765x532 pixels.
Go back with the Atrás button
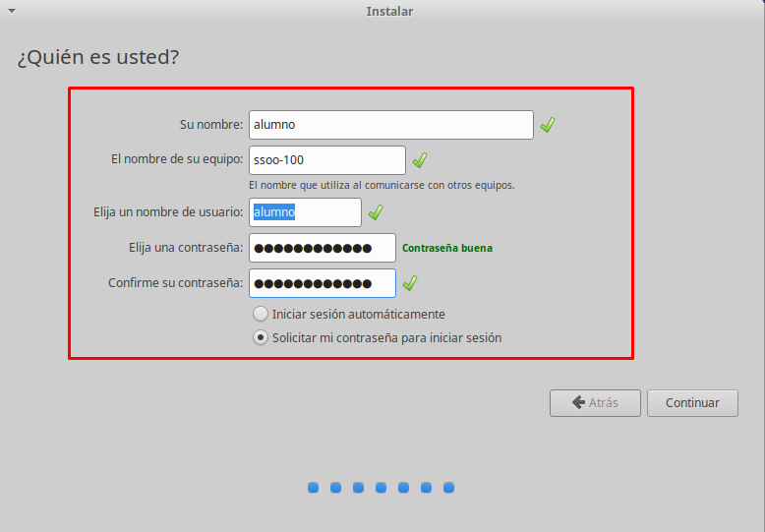[x=595, y=402]
